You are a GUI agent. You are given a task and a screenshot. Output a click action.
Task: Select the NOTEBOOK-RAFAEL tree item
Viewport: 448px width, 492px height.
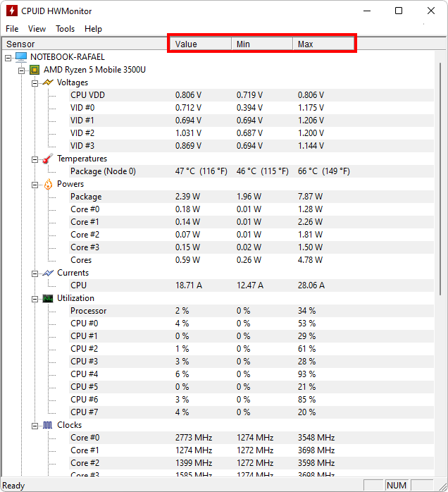[x=68, y=57]
